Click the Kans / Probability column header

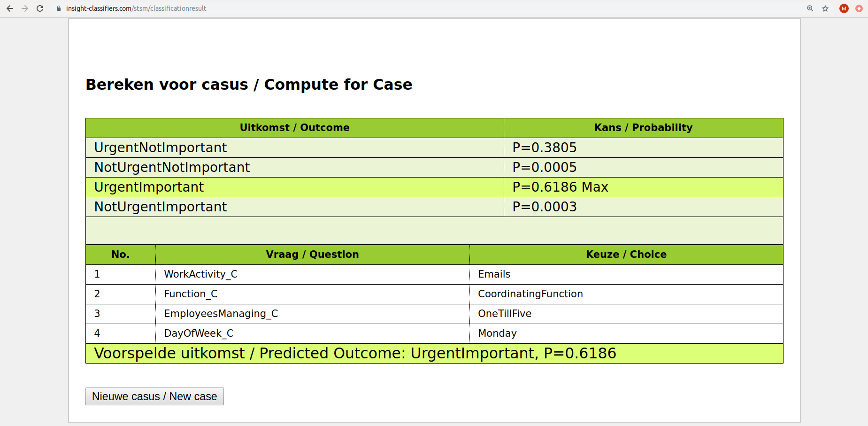click(x=643, y=128)
